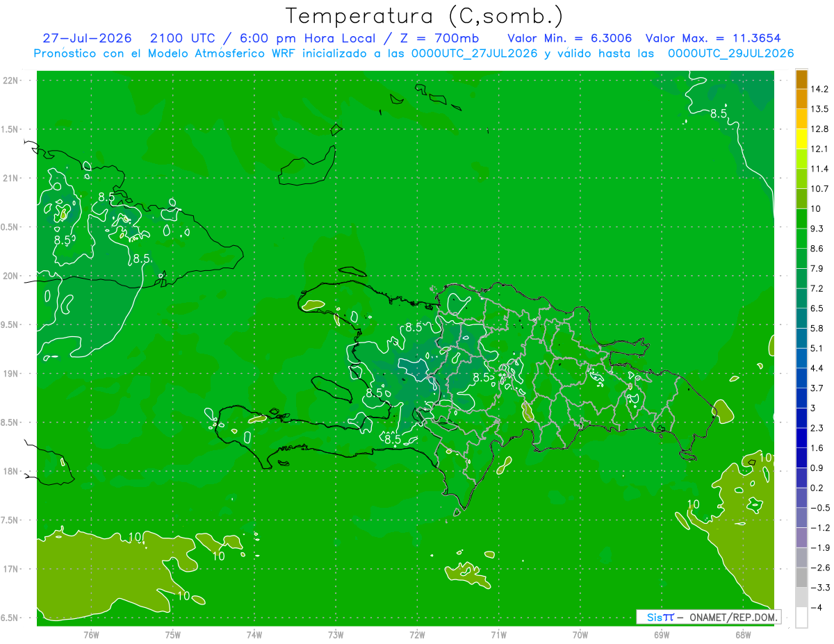Image resolution: width=834 pixels, height=644 pixels.
Task: Click the '12.1' legend value
Action: point(819,149)
